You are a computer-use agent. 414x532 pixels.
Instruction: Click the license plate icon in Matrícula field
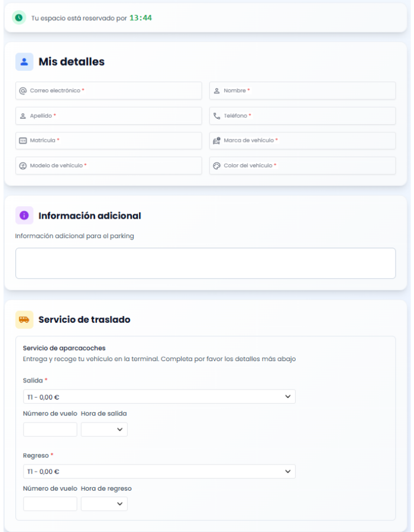[x=23, y=141]
